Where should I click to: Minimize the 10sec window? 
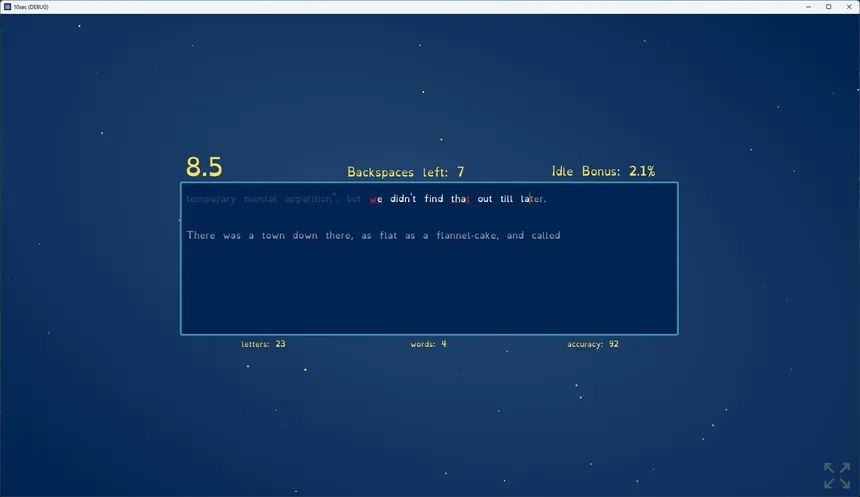click(x=808, y=6)
